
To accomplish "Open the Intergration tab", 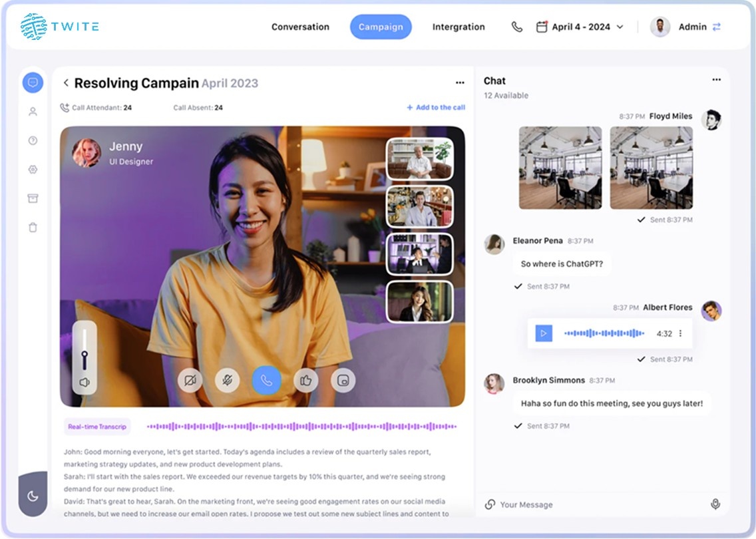I will point(459,27).
